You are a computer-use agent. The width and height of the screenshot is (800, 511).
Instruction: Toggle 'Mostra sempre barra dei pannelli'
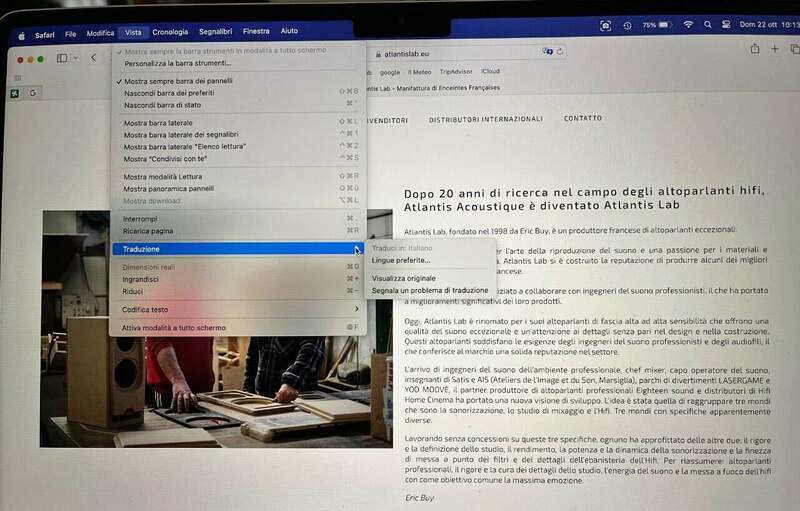pyautogui.click(x=178, y=80)
